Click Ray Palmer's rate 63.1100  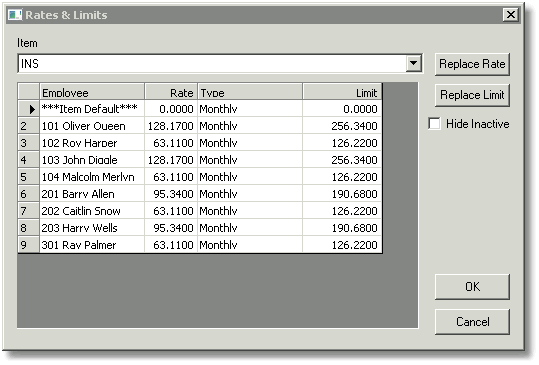171,245
